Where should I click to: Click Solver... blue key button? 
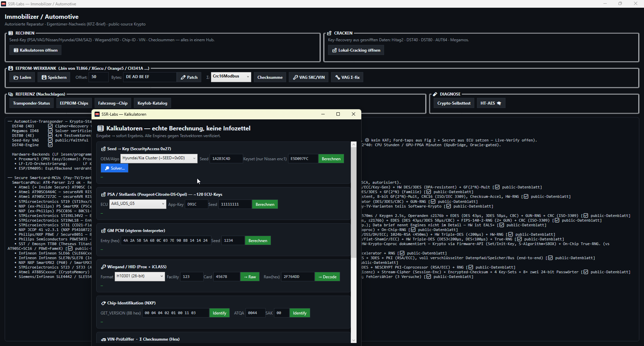[x=114, y=168]
